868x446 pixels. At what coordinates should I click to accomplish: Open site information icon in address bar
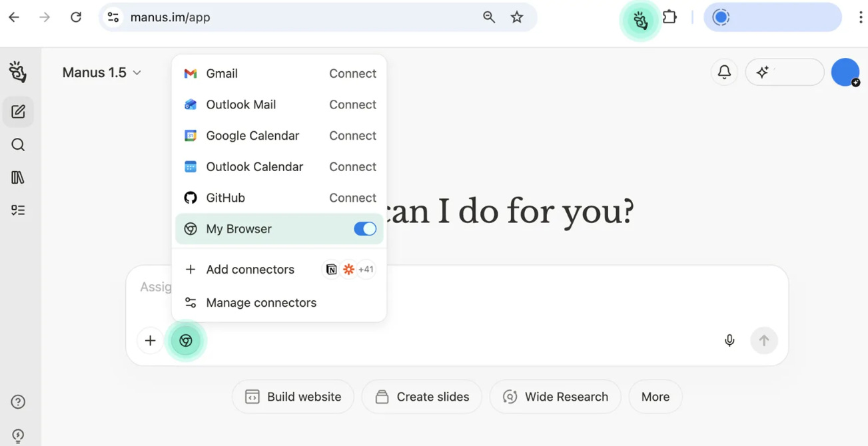[114, 17]
